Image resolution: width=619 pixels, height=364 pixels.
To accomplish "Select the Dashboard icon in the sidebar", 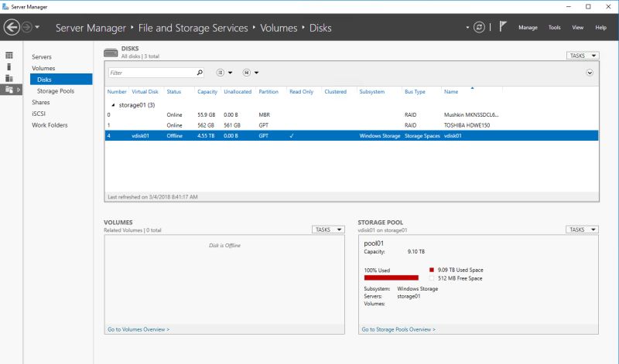I will click(x=9, y=55).
